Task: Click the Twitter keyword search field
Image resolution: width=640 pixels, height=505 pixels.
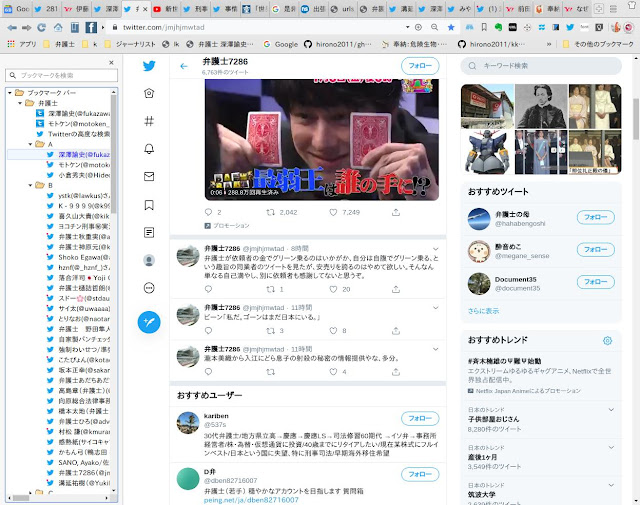Action: [x=541, y=66]
